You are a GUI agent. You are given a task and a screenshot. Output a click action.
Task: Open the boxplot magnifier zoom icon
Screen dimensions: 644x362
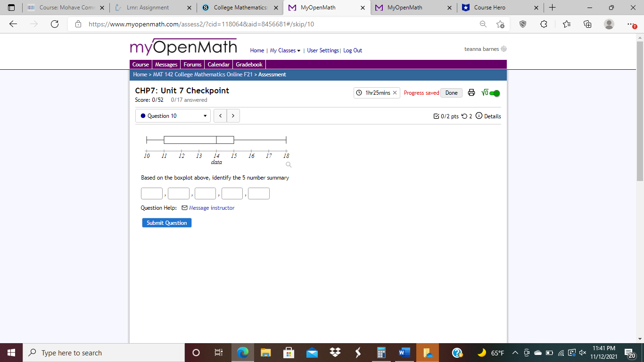coord(288,165)
